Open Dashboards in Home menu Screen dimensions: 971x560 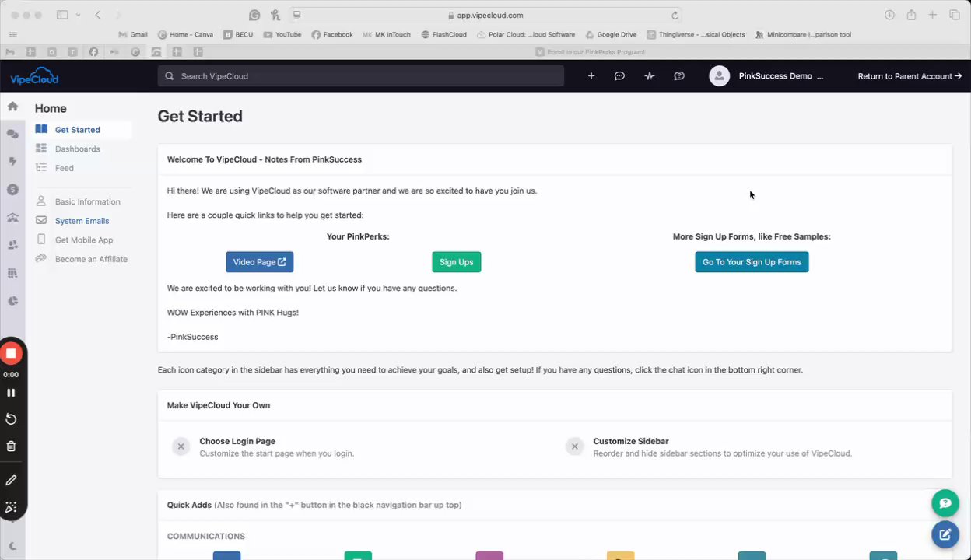pos(78,149)
